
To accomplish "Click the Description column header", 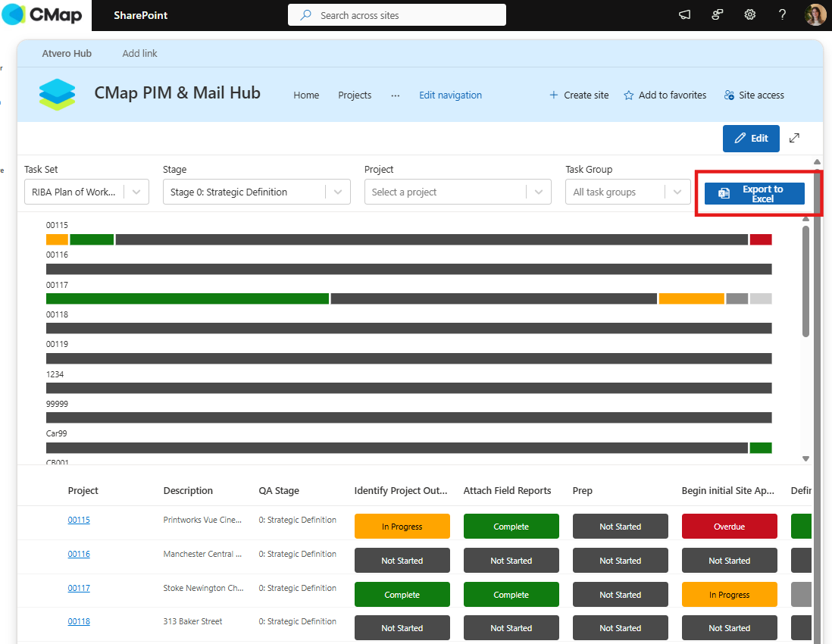I will (x=188, y=491).
